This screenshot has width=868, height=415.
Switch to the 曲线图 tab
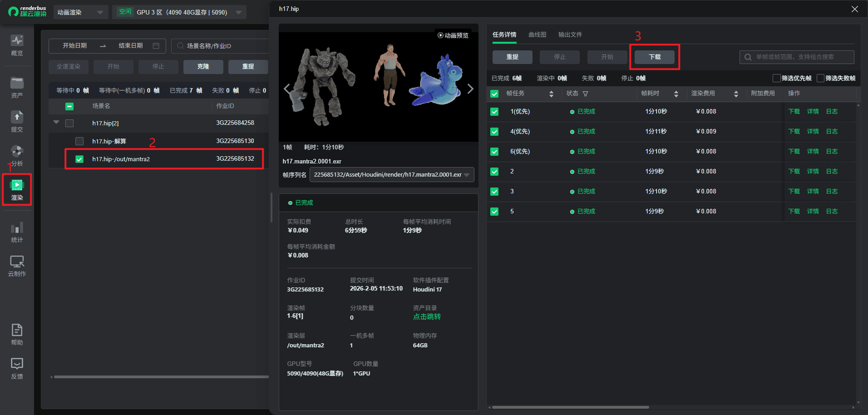point(537,35)
